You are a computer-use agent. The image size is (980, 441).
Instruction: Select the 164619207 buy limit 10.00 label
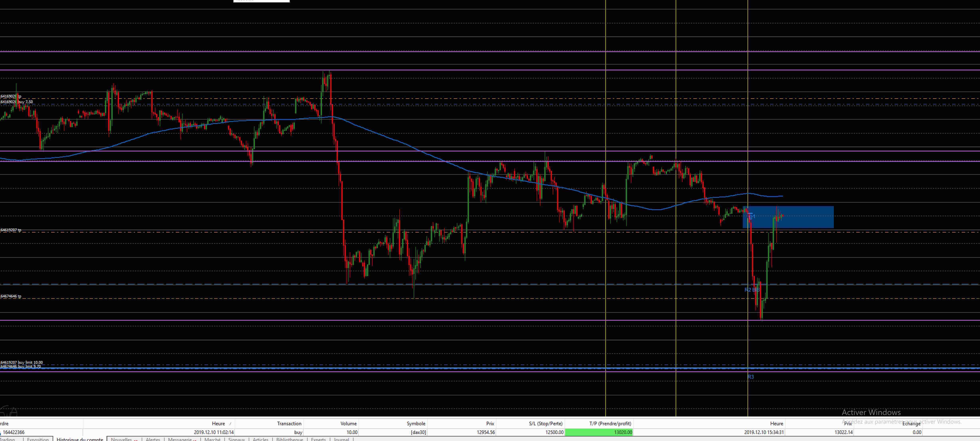21,362
